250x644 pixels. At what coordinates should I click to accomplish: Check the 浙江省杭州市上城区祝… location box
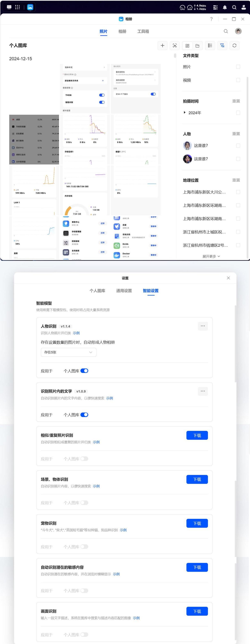(238, 232)
